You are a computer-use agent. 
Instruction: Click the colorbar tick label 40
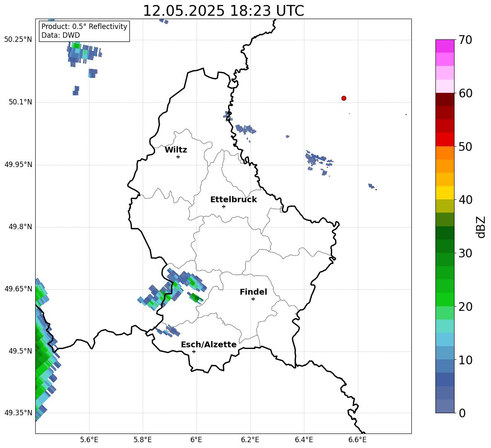pos(466,200)
